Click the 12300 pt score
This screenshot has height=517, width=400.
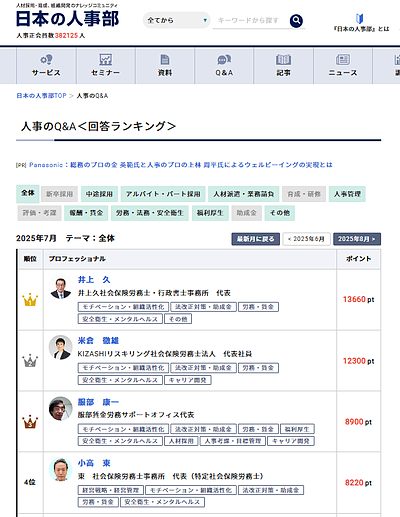coord(358,361)
